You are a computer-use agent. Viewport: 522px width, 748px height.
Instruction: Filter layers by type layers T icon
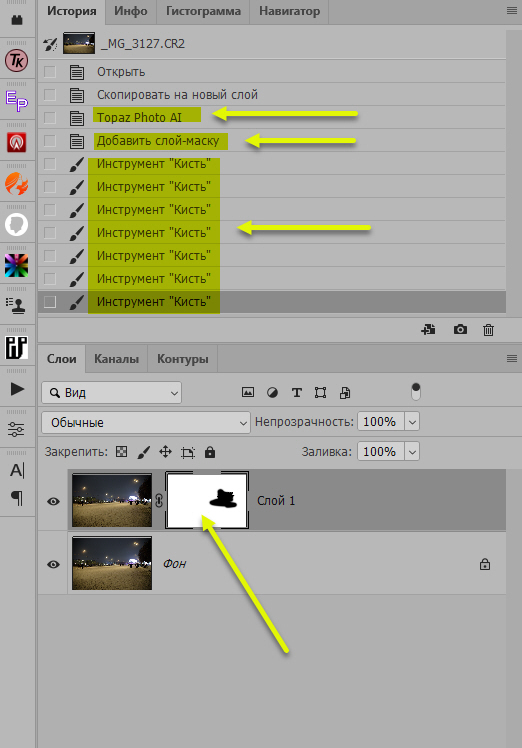[x=296, y=393]
